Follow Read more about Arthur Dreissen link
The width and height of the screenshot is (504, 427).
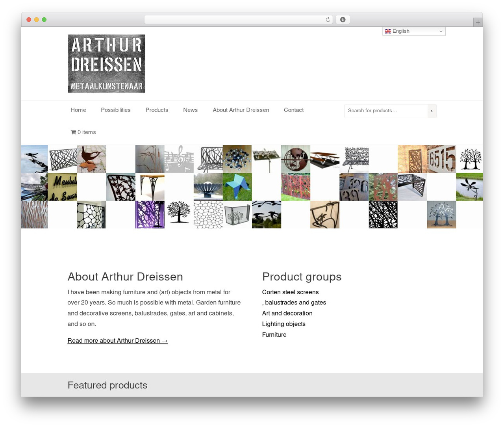pos(117,341)
